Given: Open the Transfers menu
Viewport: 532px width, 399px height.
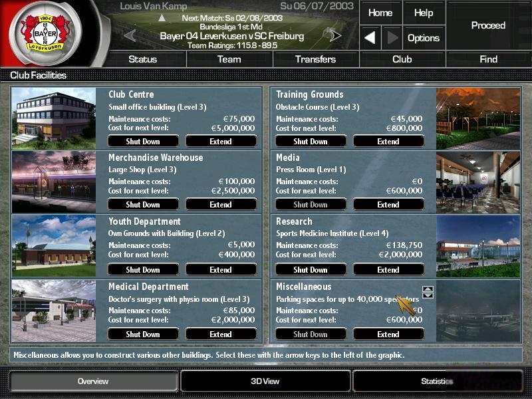Looking at the screenshot, I should point(315,59).
